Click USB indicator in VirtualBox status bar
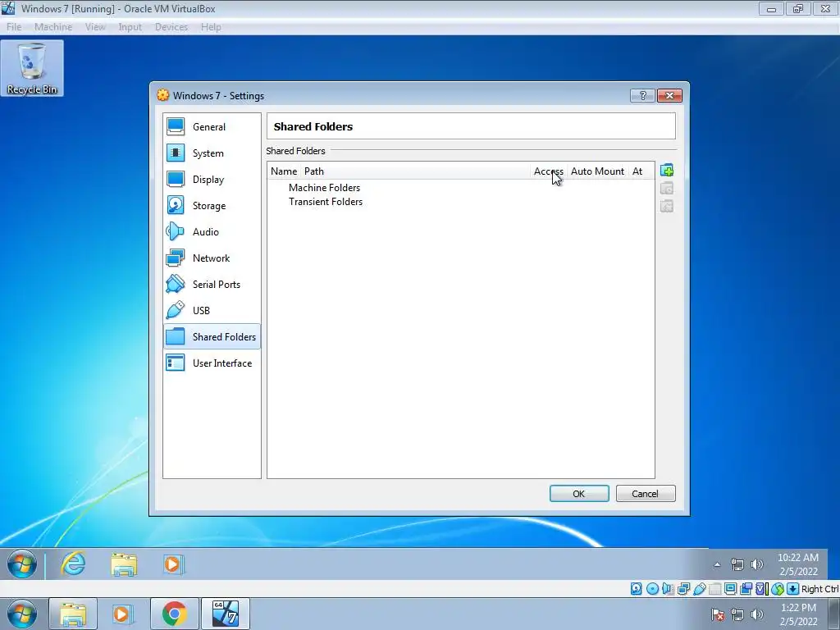840x630 pixels. pos(699,589)
